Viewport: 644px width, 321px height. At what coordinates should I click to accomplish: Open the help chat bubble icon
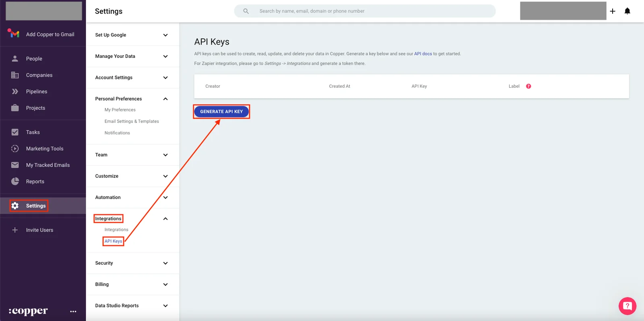tap(627, 306)
